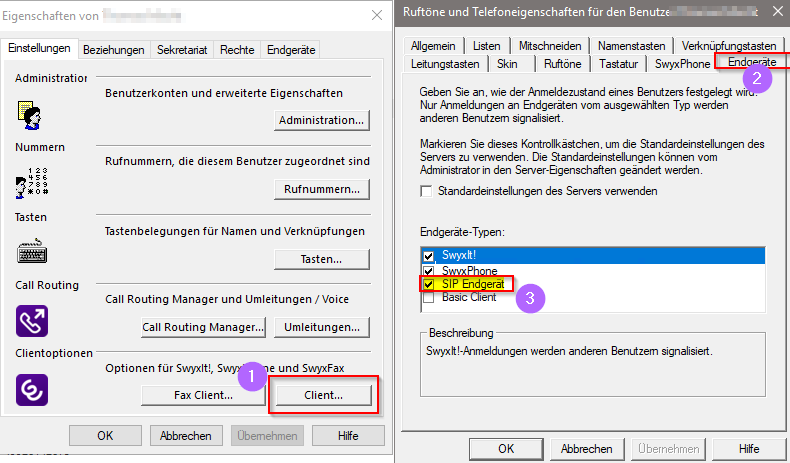Screen dimensions: 790x463
Task: Uncheck the SIP Endgerät checkbox
Action: pyautogui.click(x=429, y=284)
